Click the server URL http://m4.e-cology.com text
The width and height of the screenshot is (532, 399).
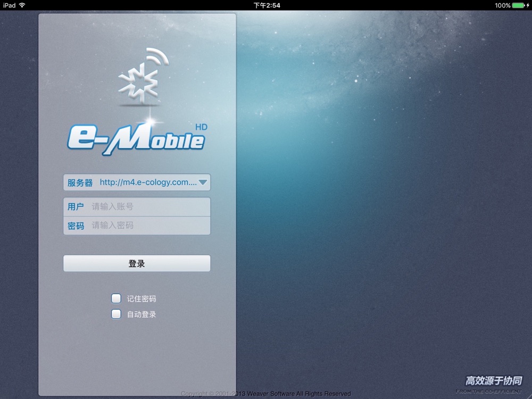coord(148,182)
